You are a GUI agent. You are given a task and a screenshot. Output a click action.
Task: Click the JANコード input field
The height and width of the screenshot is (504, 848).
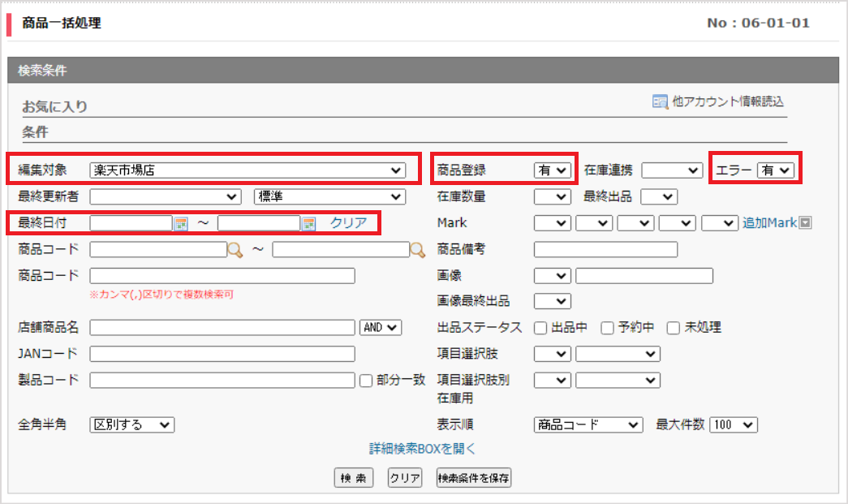(x=222, y=354)
